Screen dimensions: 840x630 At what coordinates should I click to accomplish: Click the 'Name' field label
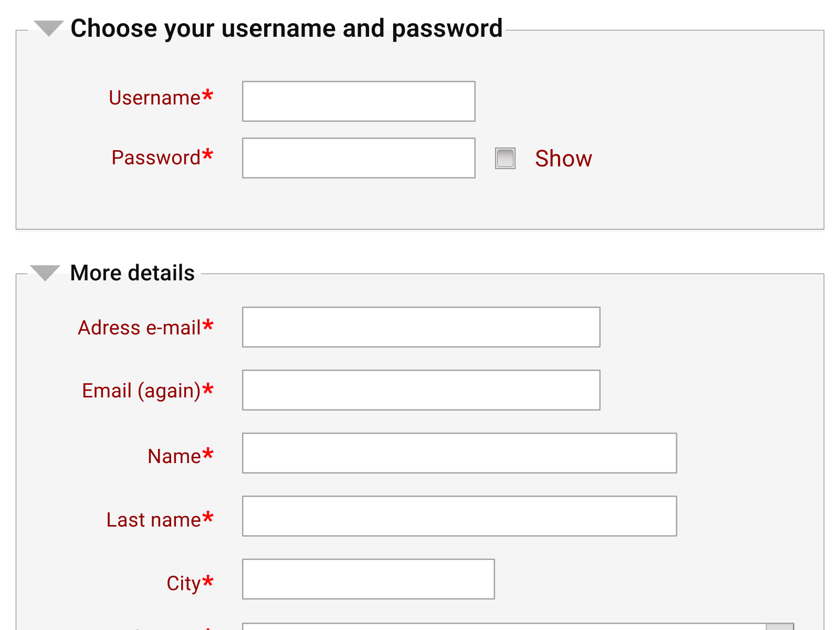[x=174, y=457]
